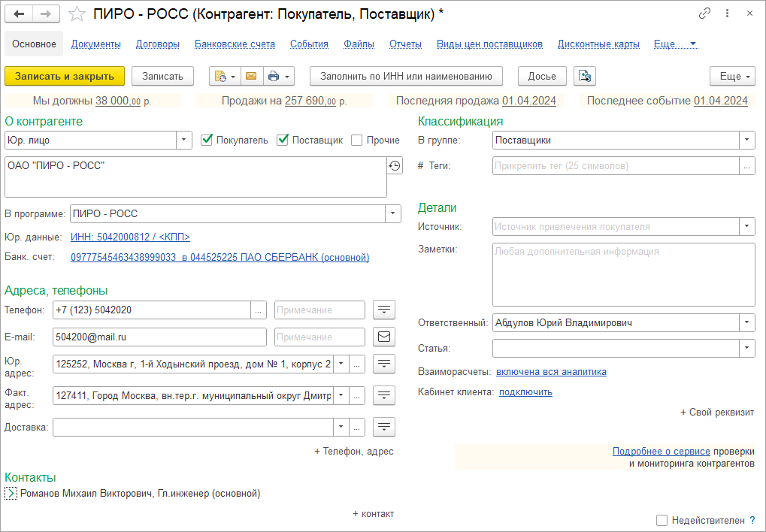Viewport: 766px width, 532px height.
Task: Open Факт. адрес row options icon
Action: (x=384, y=396)
